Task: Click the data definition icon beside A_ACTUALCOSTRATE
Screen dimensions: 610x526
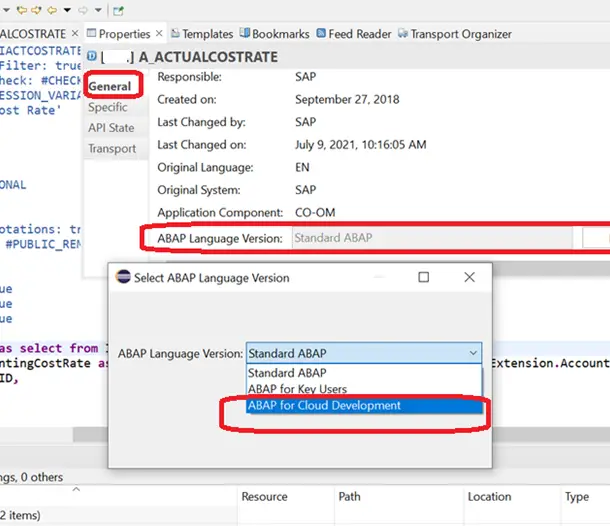Action: (92, 56)
